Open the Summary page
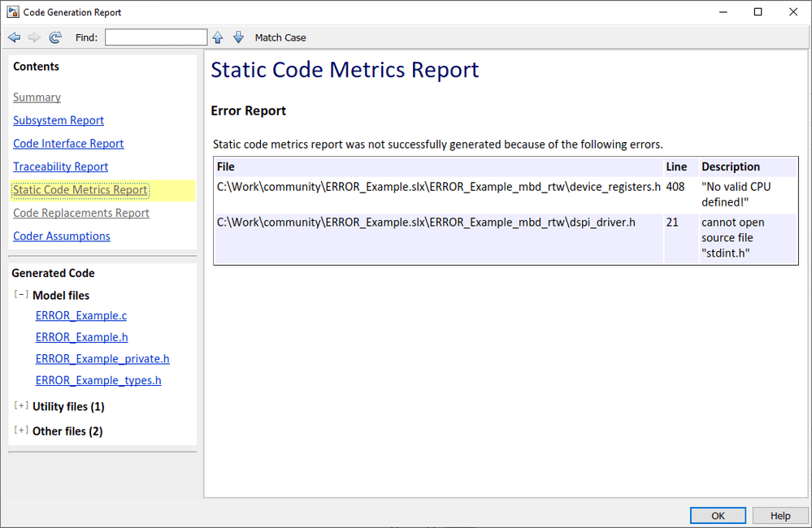 (x=37, y=97)
